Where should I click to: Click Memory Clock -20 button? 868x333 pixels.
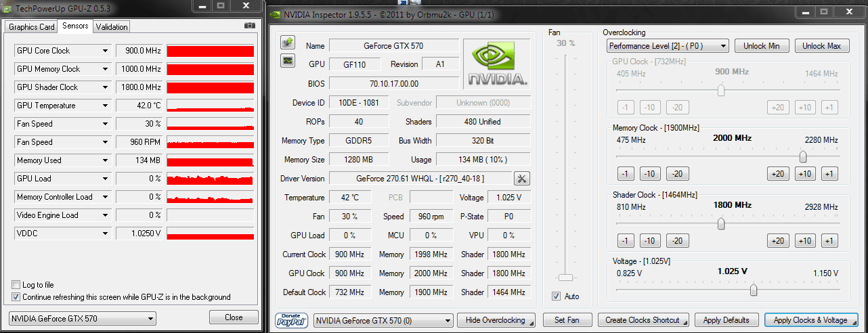click(676, 174)
